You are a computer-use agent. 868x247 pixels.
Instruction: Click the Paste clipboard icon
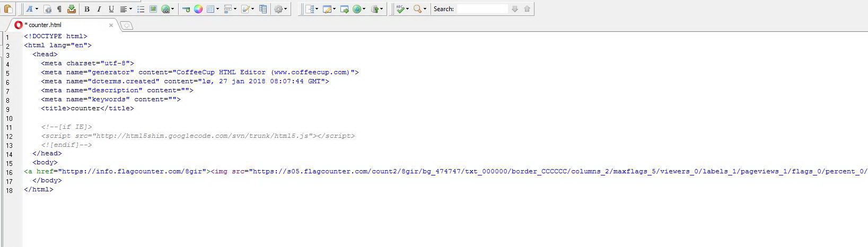8,8
